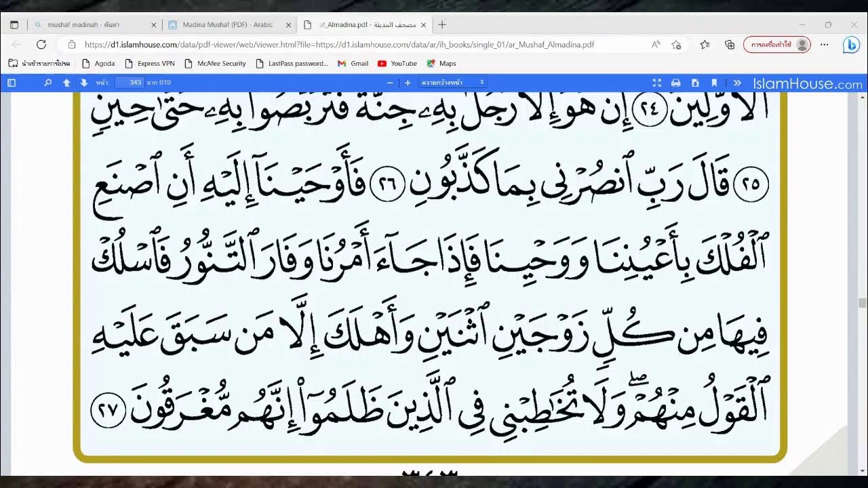Open a new browser tab

[442, 25]
